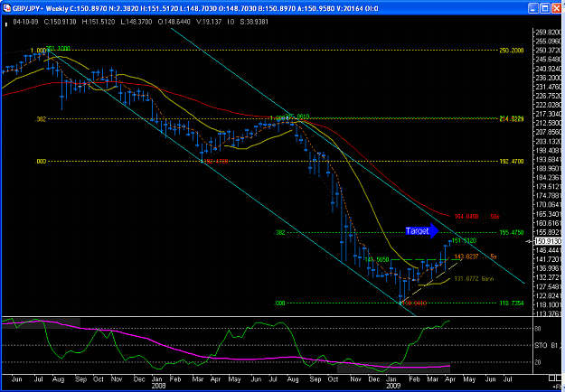
Task: Click the date readout 04-10-09
Action: (x=25, y=22)
